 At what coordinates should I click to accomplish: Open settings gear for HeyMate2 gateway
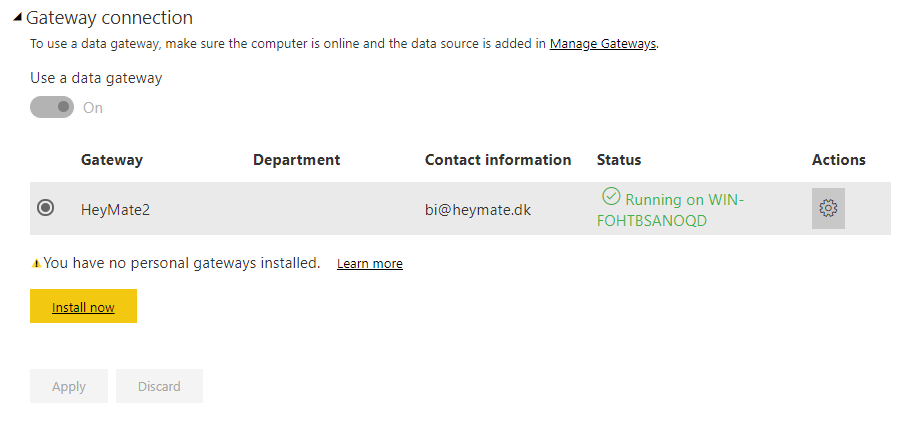828,208
